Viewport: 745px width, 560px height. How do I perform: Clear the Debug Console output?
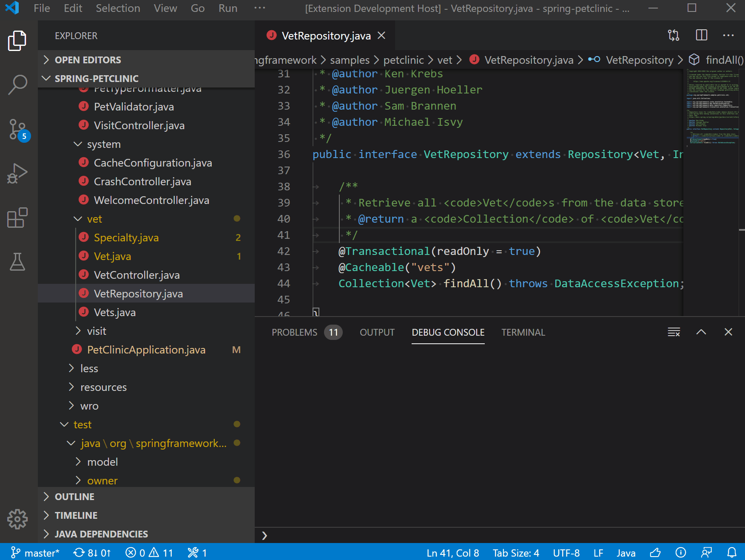click(x=674, y=332)
